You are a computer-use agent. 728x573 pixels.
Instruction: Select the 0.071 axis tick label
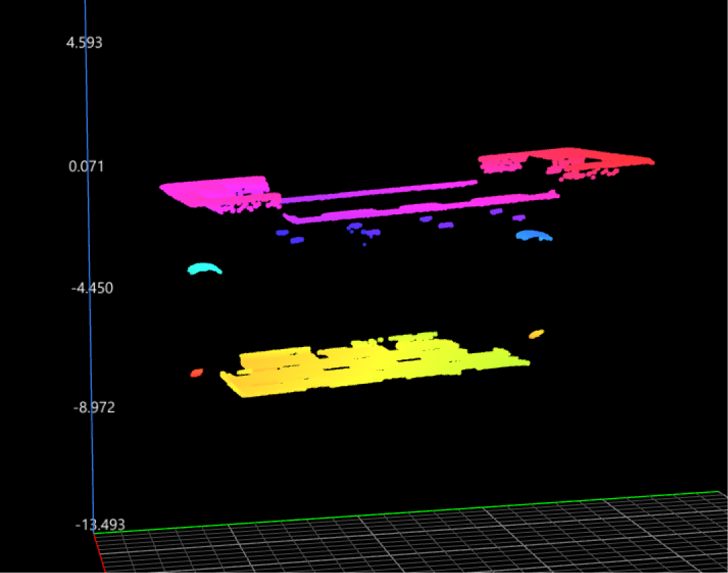coord(85,166)
